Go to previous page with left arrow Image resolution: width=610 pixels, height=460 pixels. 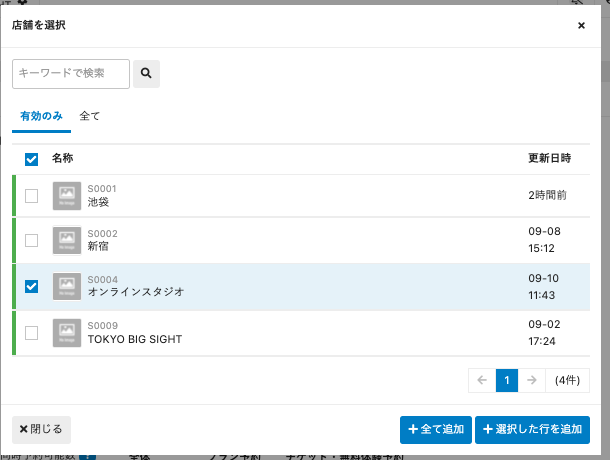pyautogui.click(x=481, y=380)
